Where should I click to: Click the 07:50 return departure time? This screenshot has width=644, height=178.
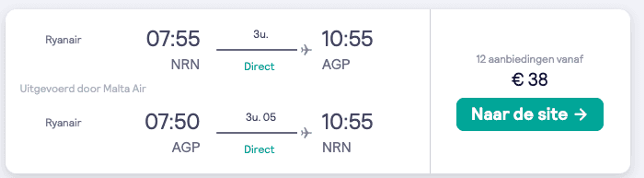click(x=172, y=122)
